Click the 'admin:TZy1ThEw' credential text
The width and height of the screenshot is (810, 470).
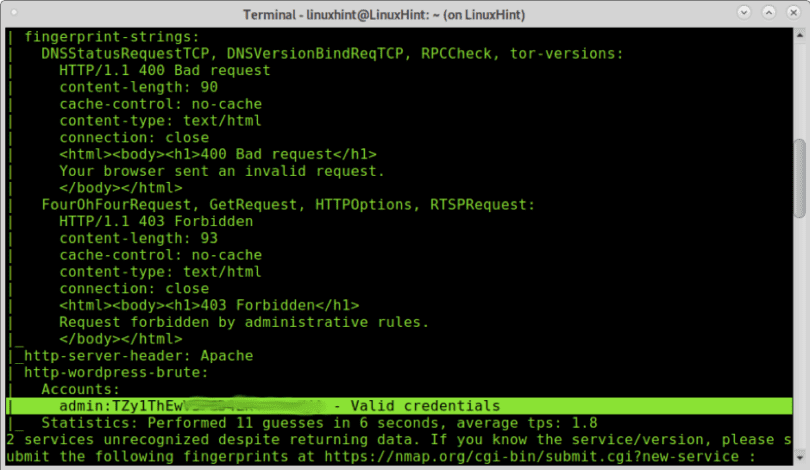tap(121, 406)
